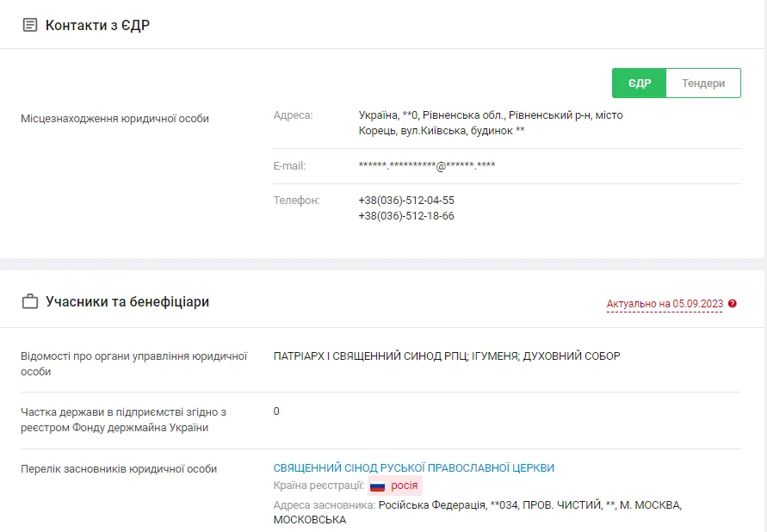The width and height of the screenshot is (767, 532).
Task: Click phone number +38(036)-512-18-66
Action: pyautogui.click(x=406, y=216)
